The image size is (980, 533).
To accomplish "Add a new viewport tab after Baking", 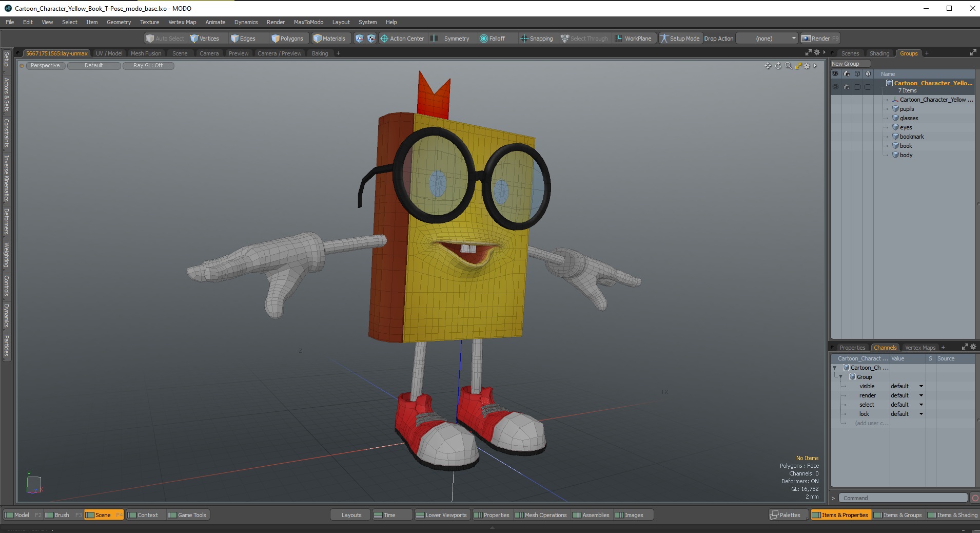I will 338,53.
